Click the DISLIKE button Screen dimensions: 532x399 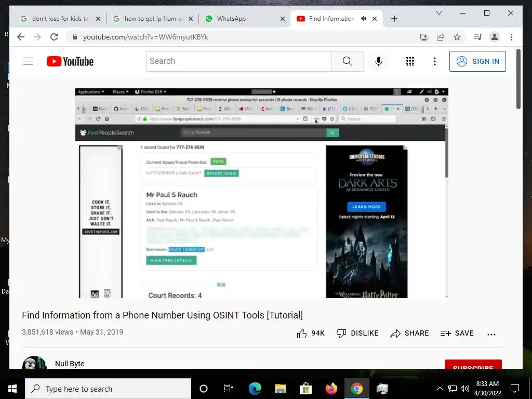click(357, 334)
